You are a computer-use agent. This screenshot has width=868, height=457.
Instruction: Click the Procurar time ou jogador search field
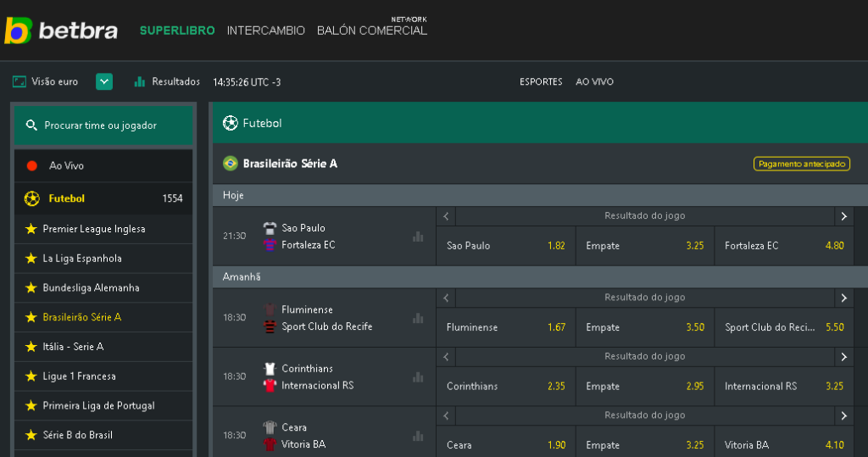tap(103, 125)
